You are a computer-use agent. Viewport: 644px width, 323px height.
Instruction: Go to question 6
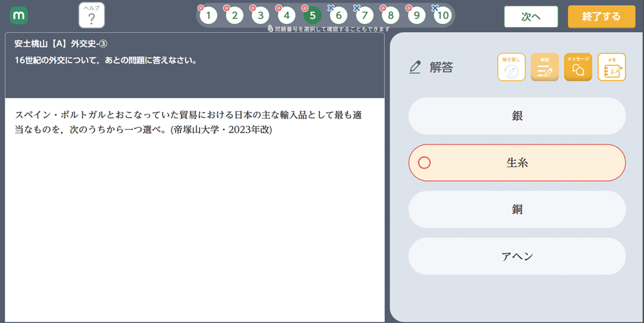pyautogui.click(x=339, y=15)
